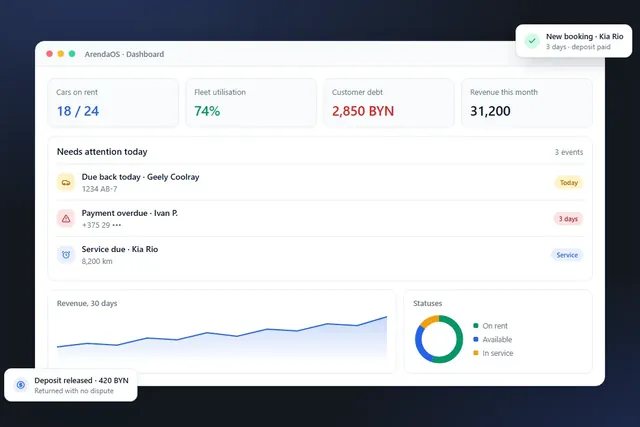Click the red close window dot
Viewport: 640px width, 427px height.
pos(49,54)
